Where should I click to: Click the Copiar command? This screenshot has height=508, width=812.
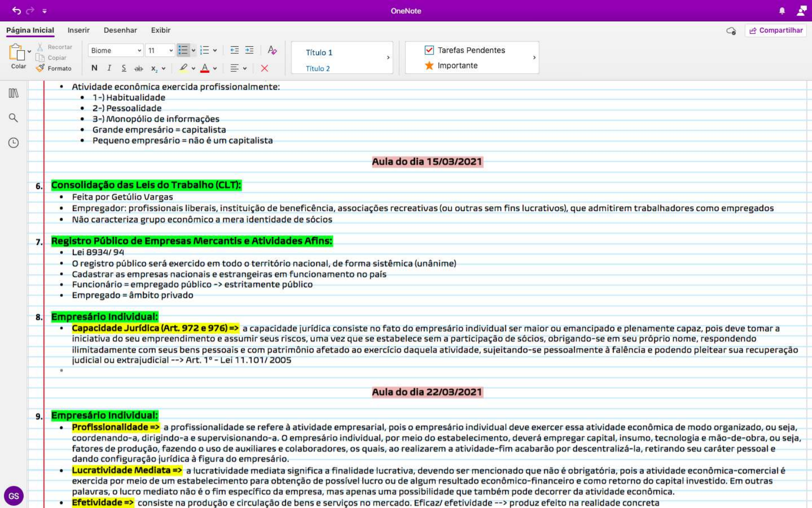[x=52, y=57]
